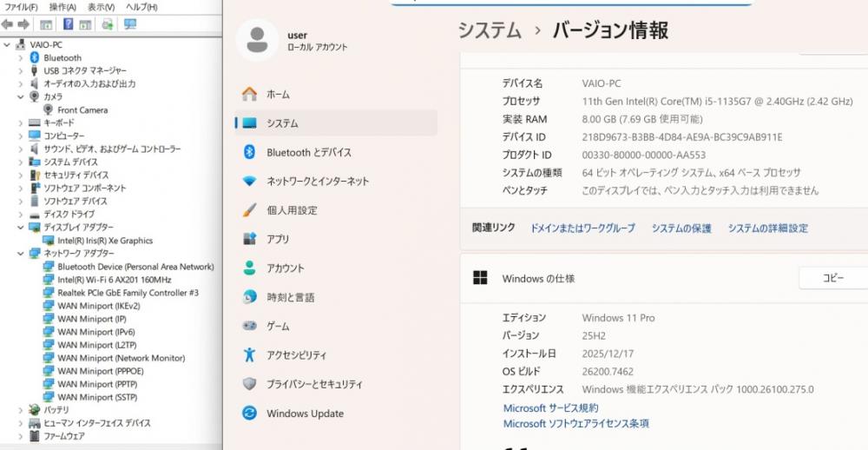The height and width of the screenshot is (450, 868).
Task: Select WAN Miniport (PPPOE)
Action: click(x=100, y=371)
